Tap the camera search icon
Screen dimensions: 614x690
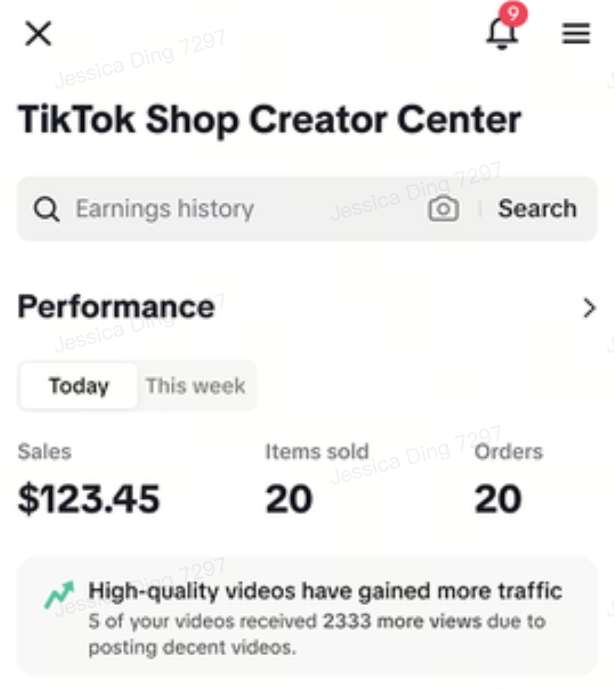(x=443, y=209)
